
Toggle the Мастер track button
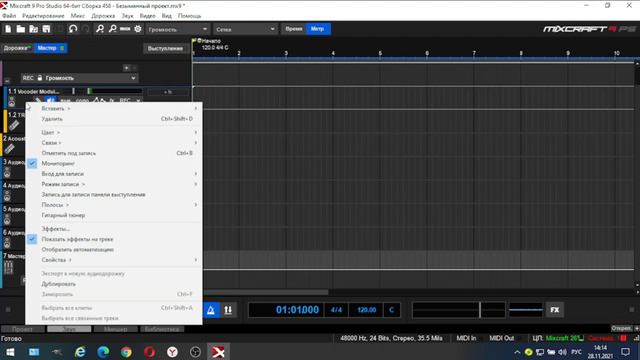[x=51, y=48]
